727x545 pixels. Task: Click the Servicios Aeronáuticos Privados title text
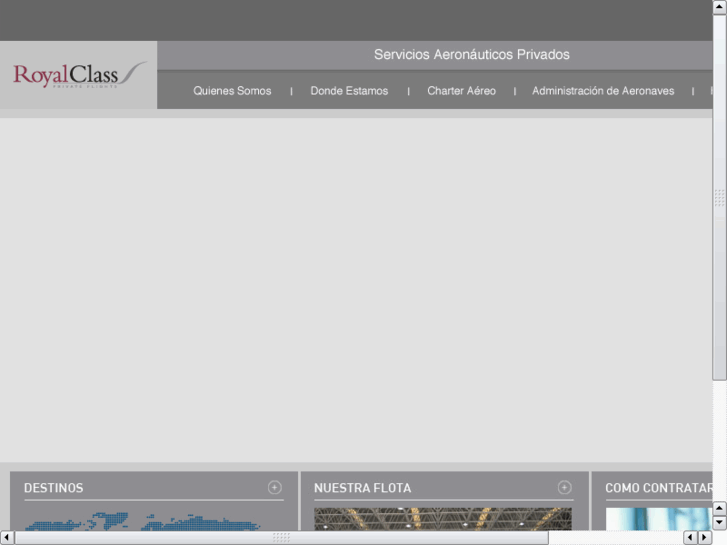click(472, 55)
